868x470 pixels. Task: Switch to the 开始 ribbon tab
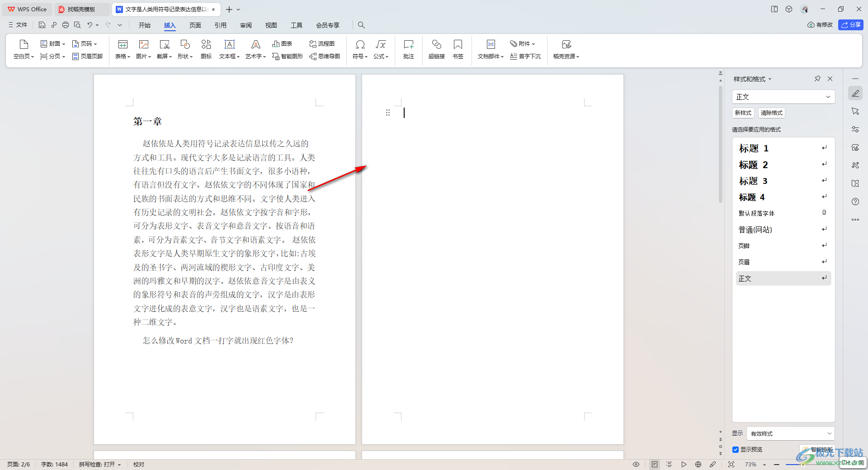(x=145, y=25)
